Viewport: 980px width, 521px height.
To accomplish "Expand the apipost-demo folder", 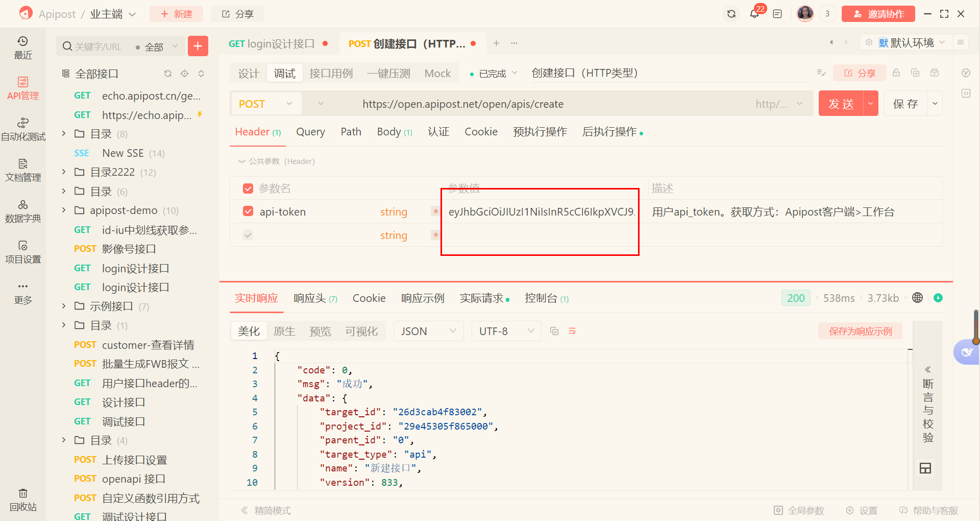I will click(x=63, y=210).
